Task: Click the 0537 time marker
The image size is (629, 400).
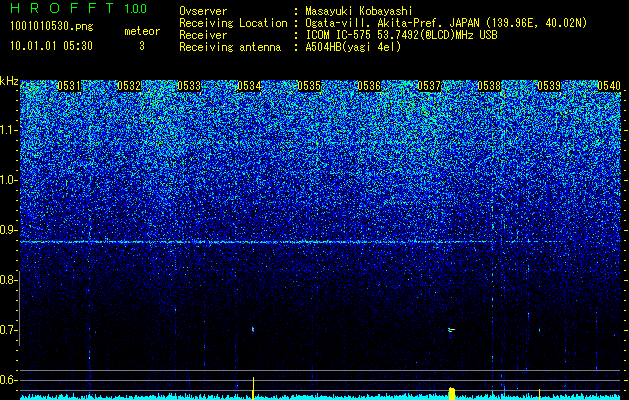Action: click(429, 86)
